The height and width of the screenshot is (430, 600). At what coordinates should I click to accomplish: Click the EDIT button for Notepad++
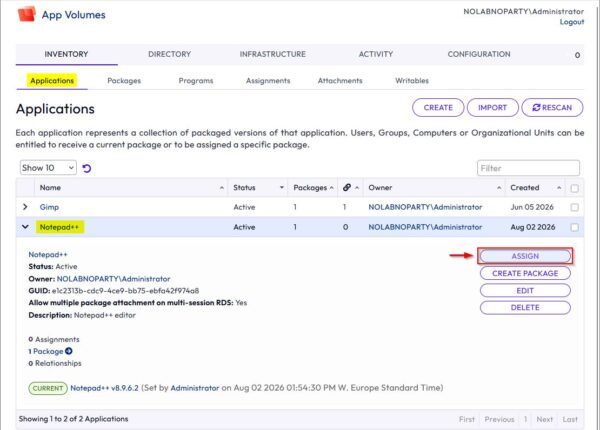(x=525, y=291)
